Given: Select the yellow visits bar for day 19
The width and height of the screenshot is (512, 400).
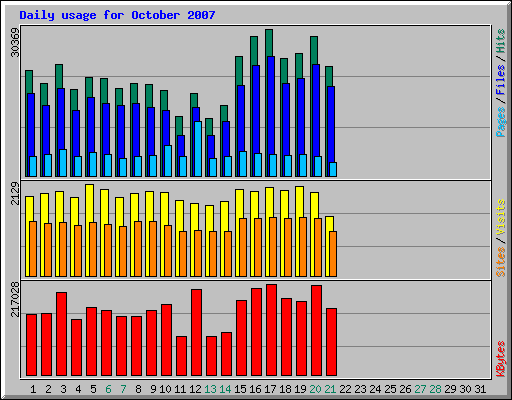Looking at the screenshot, I should pyautogui.click(x=299, y=202).
